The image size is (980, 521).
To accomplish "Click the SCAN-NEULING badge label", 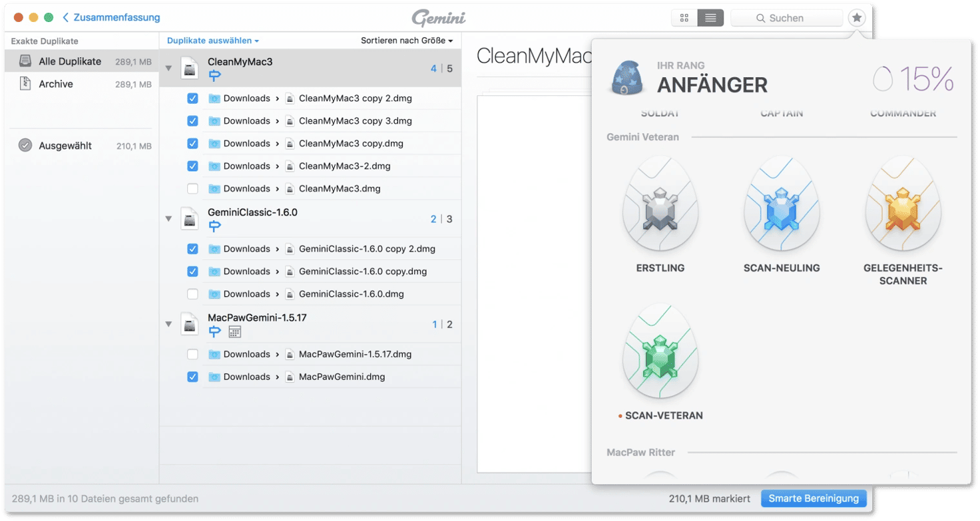I will [782, 268].
